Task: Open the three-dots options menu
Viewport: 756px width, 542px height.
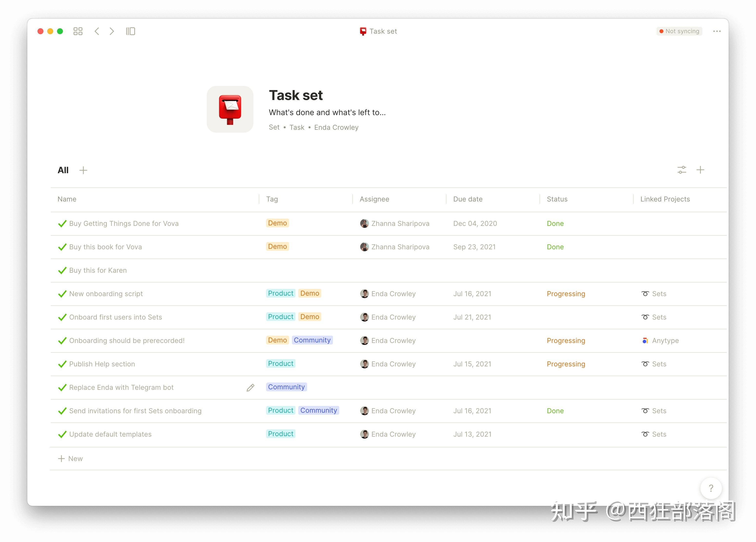Action: point(717,31)
